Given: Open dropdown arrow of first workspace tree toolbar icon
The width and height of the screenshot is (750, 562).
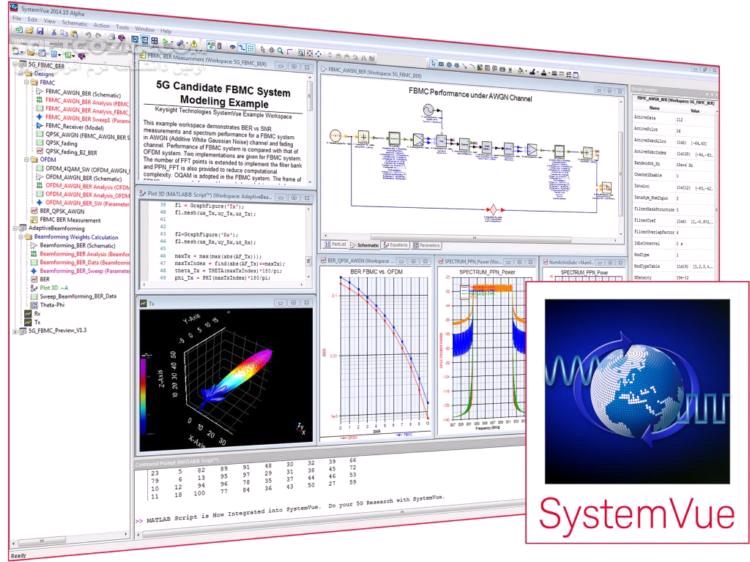Looking at the screenshot, I should 23,52.
